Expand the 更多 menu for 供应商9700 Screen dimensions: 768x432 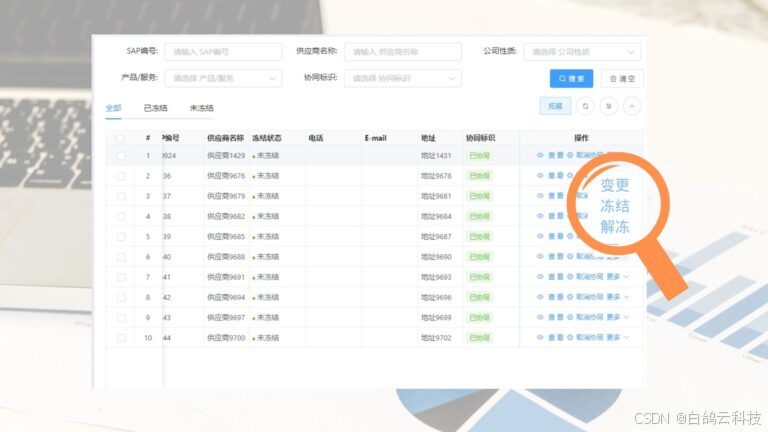[618, 337]
